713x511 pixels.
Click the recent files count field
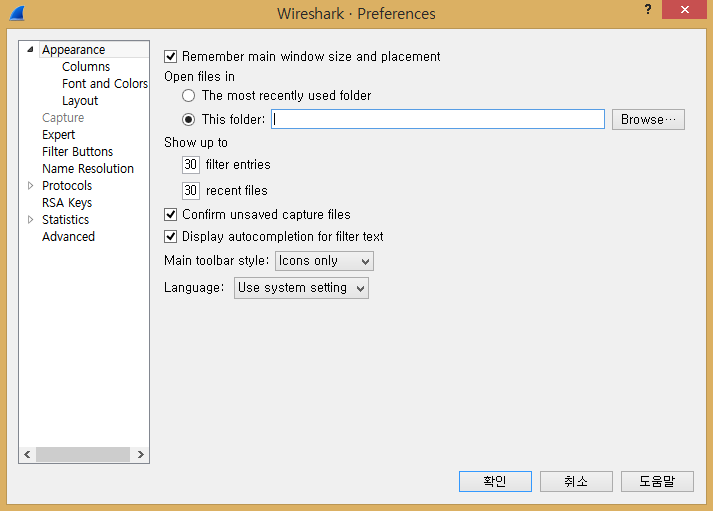pyautogui.click(x=191, y=190)
